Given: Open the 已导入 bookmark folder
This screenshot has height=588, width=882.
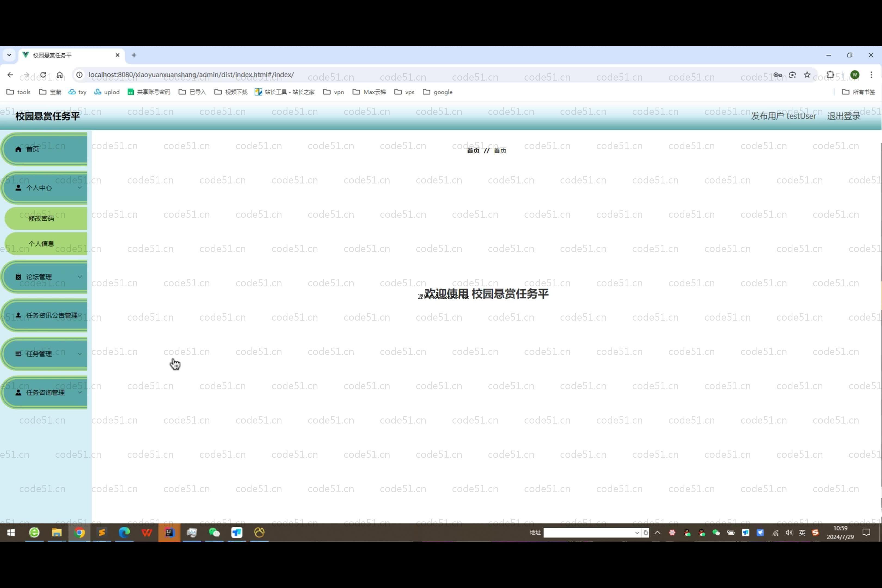Looking at the screenshot, I should (192, 92).
